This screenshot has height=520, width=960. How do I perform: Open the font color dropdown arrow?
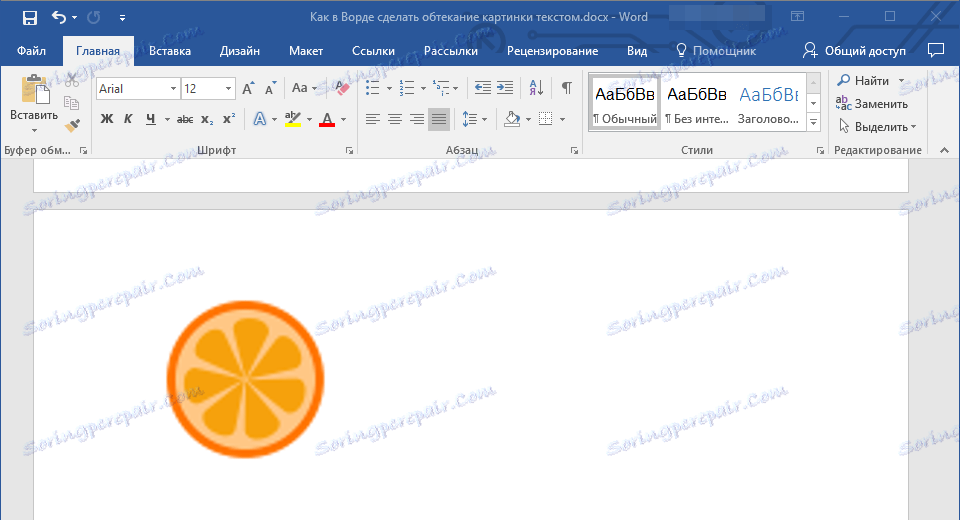343,119
